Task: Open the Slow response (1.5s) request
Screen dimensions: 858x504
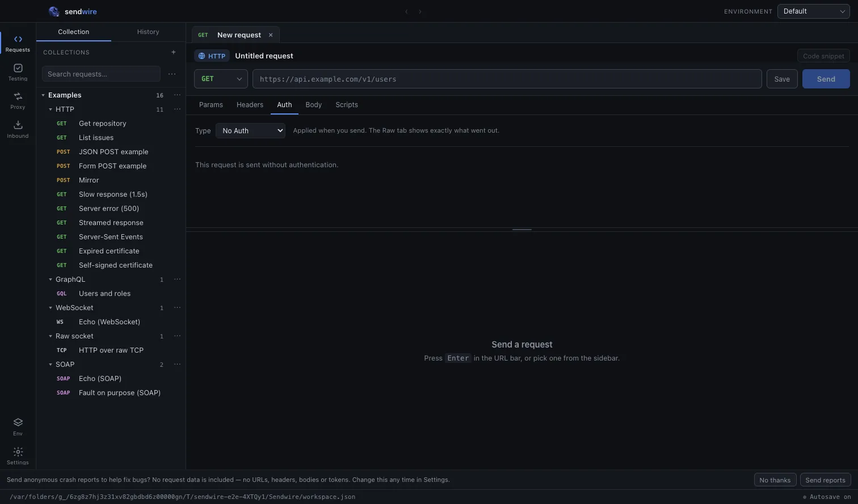Action: click(111, 194)
